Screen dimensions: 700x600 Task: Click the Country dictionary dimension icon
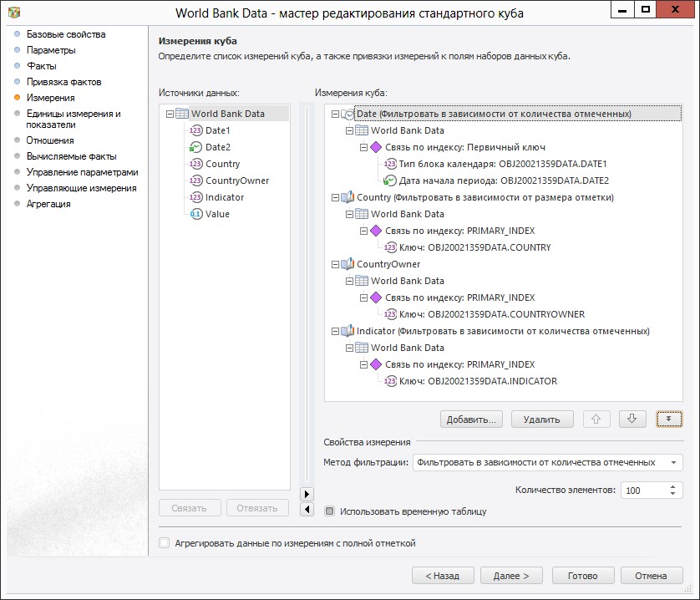(347, 197)
